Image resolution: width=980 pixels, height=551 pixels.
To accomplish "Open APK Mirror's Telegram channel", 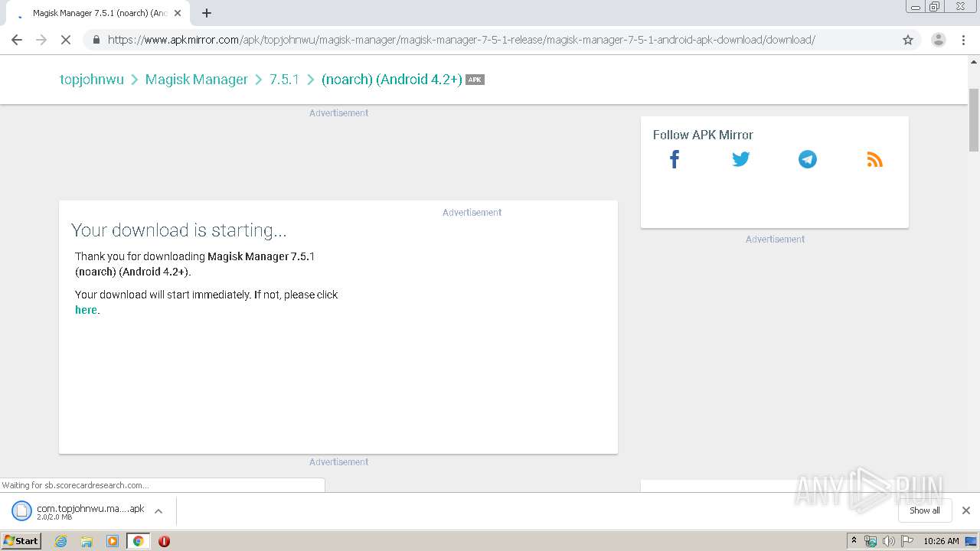I will (808, 159).
